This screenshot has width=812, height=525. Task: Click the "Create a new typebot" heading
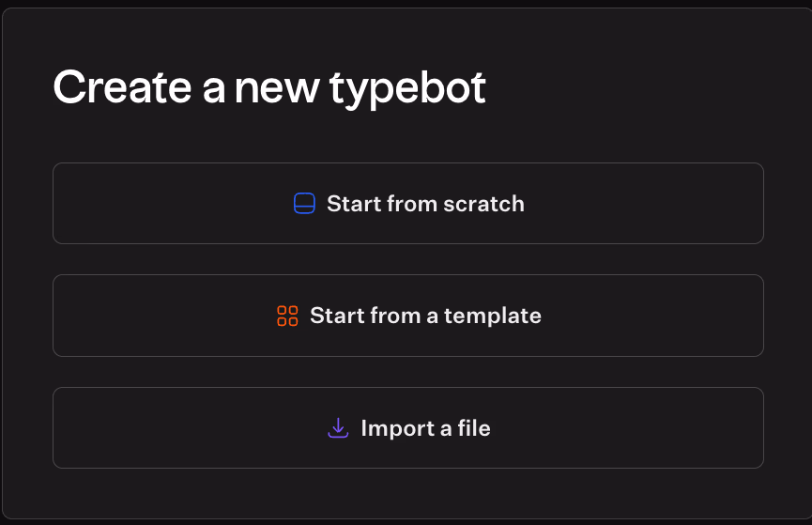point(269,87)
